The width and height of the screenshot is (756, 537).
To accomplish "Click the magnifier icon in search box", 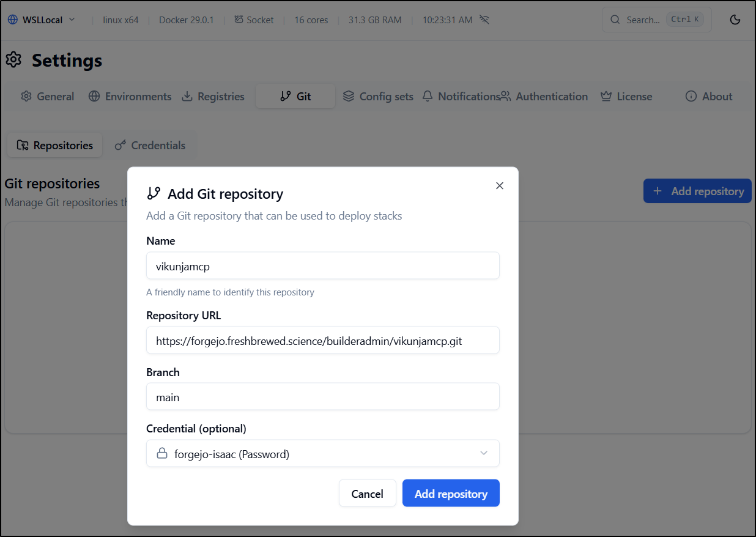I will (615, 20).
